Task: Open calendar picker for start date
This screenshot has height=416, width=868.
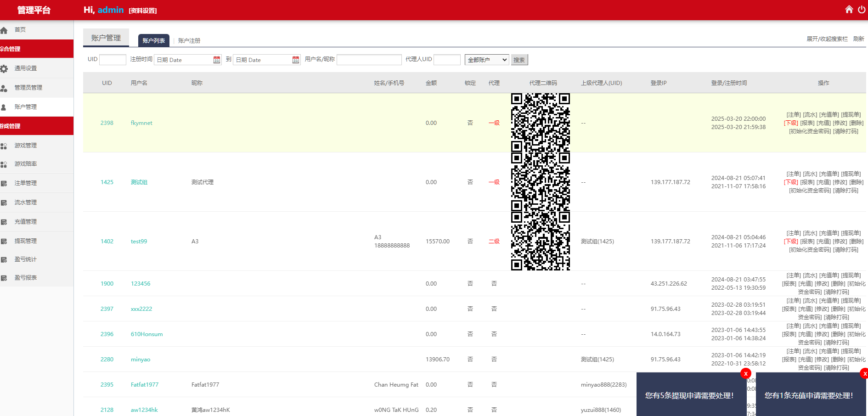Action: [217, 60]
